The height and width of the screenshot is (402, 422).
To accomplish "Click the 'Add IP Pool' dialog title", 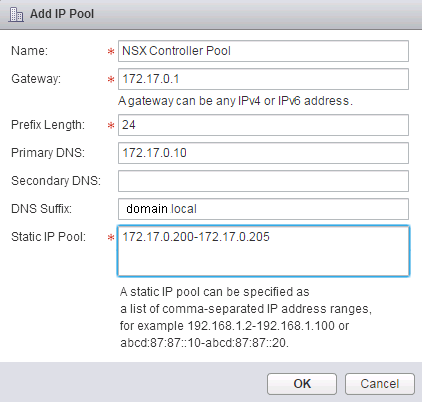I will tap(62, 14).
